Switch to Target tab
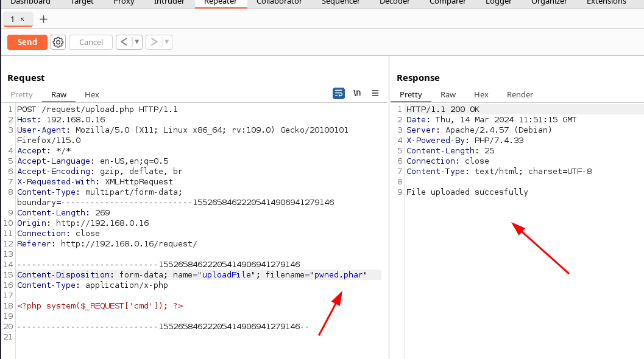This screenshot has height=359, width=644. click(x=82, y=2)
